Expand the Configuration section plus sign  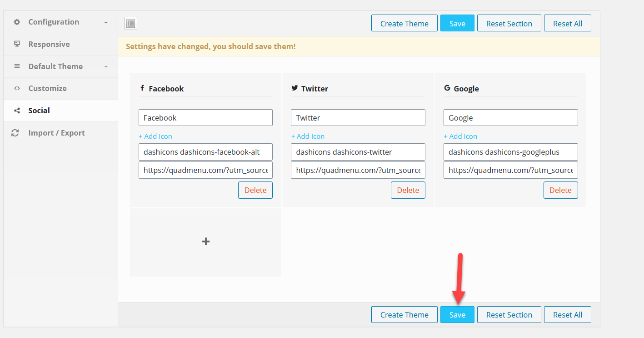click(106, 22)
